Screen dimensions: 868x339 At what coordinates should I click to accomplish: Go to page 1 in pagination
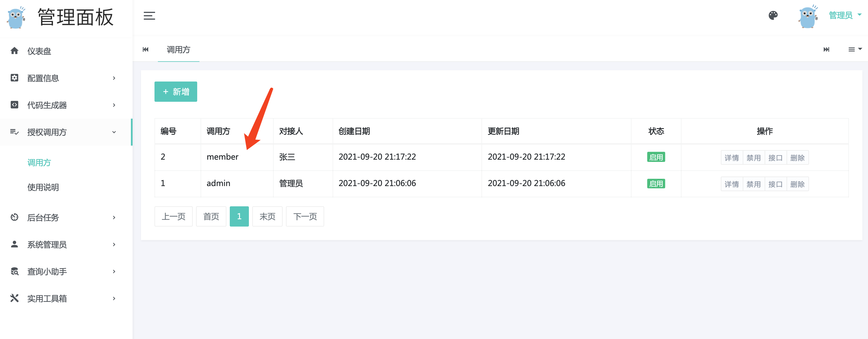(x=239, y=216)
